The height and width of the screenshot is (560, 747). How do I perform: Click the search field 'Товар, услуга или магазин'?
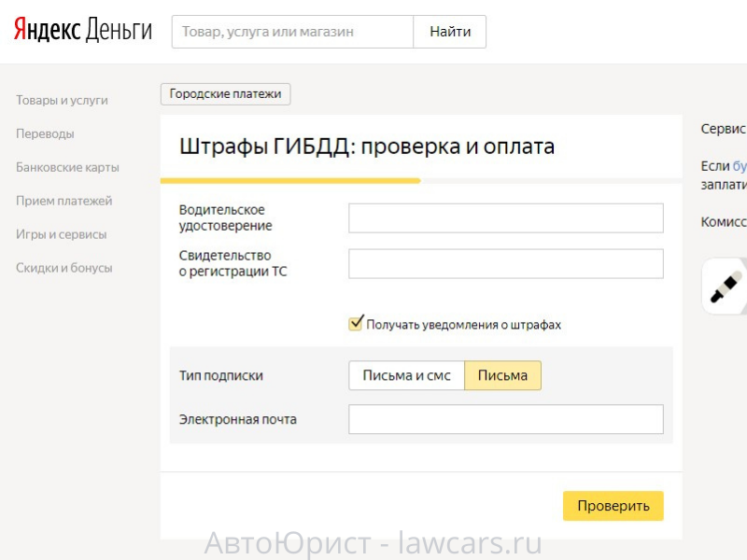[x=292, y=32]
